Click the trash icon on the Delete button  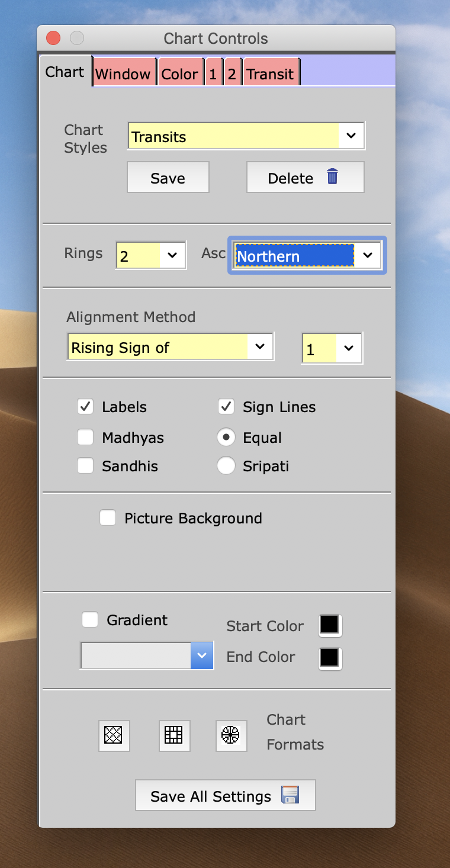click(x=332, y=176)
